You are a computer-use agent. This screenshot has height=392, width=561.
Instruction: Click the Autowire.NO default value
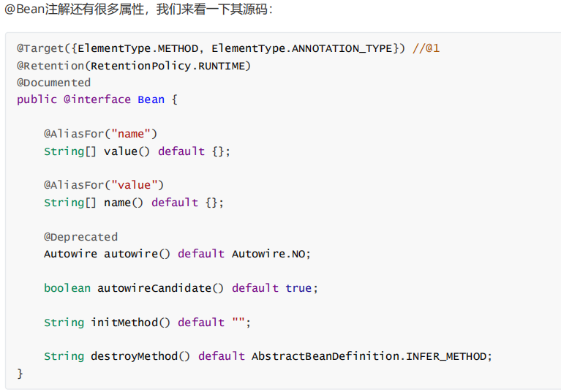click(271, 254)
